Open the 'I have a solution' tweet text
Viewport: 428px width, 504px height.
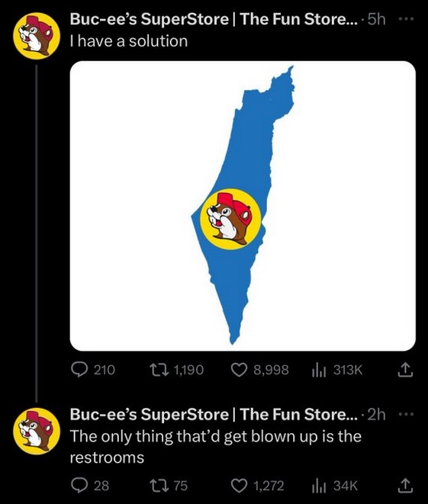pyautogui.click(x=129, y=41)
